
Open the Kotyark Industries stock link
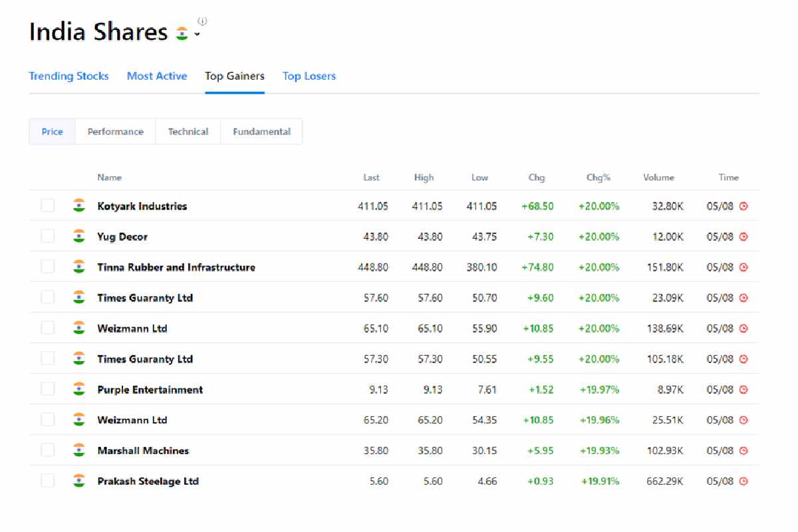coord(142,206)
